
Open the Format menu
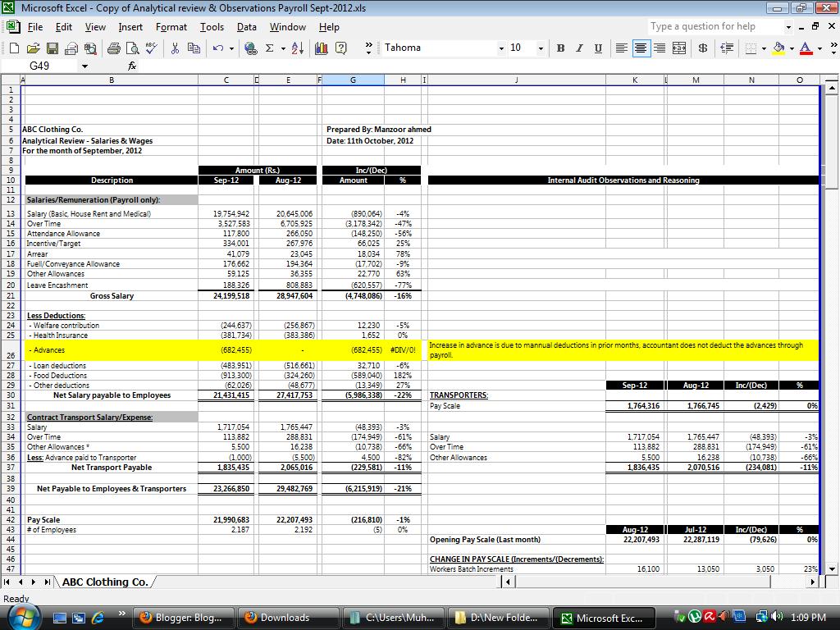[171, 27]
